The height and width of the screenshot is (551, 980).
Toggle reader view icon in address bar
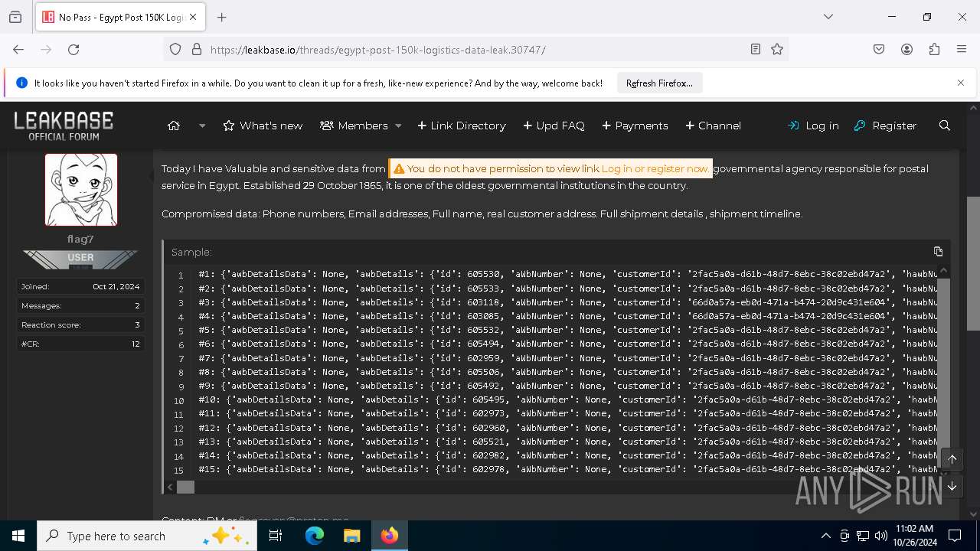756,49
